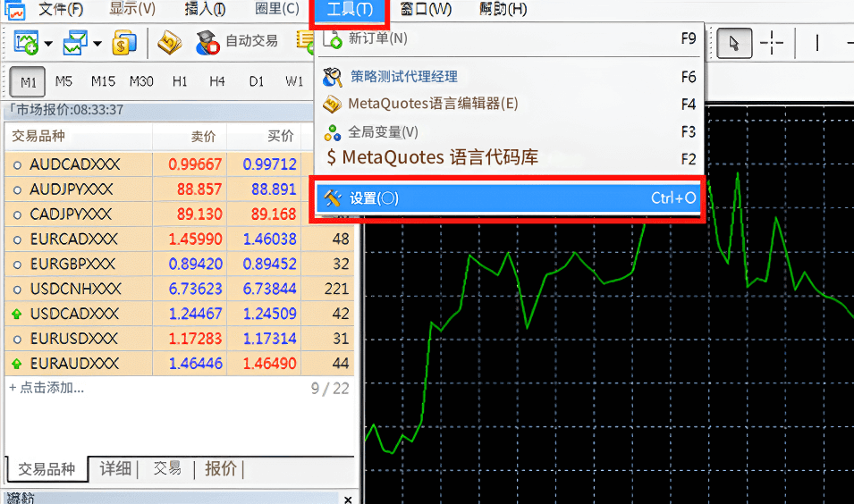Close the lower-left panel
The height and width of the screenshot is (504, 854).
(348, 499)
